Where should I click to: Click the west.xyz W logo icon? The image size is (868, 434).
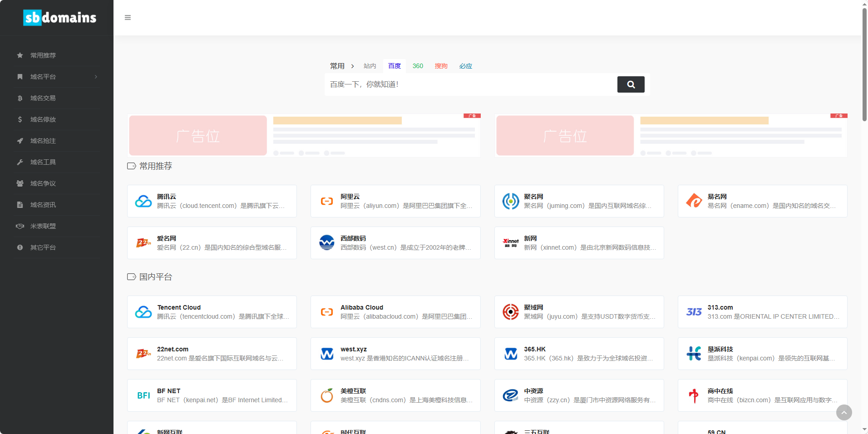pos(327,354)
